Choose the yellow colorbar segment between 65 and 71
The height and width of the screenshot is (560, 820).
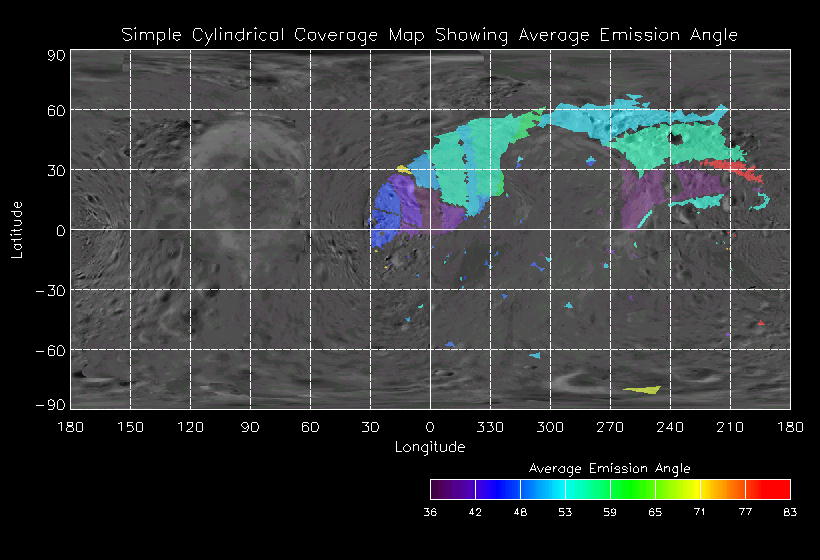pyautogui.click(x=677, y=489)
